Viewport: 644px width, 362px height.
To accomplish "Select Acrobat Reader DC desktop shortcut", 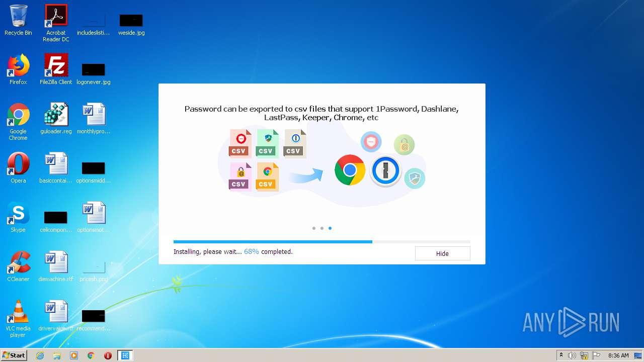I will tap(56, 23).
